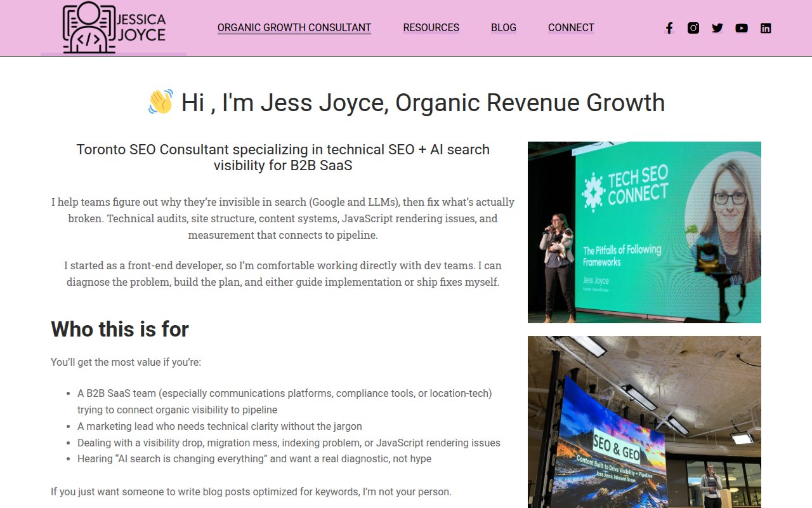The image size is (812, 508).
Task: Click the 'Who this is for' heading
Action: [119, 330]
